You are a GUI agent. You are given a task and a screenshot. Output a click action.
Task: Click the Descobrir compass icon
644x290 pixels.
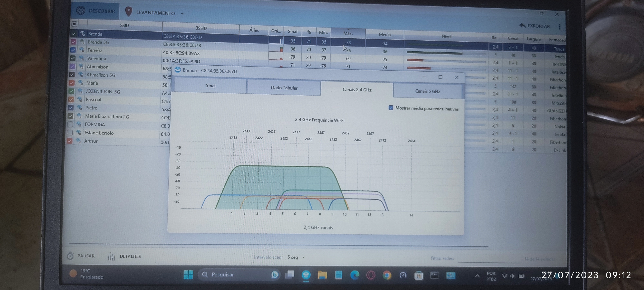tap(81, 10)
